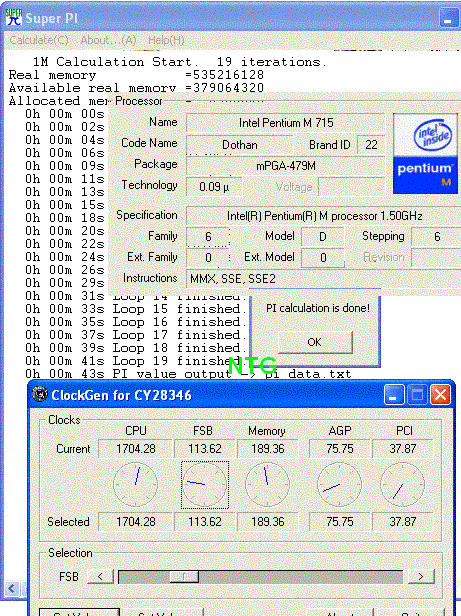Click the Super PI title bar icon

[x=14, y=17]
